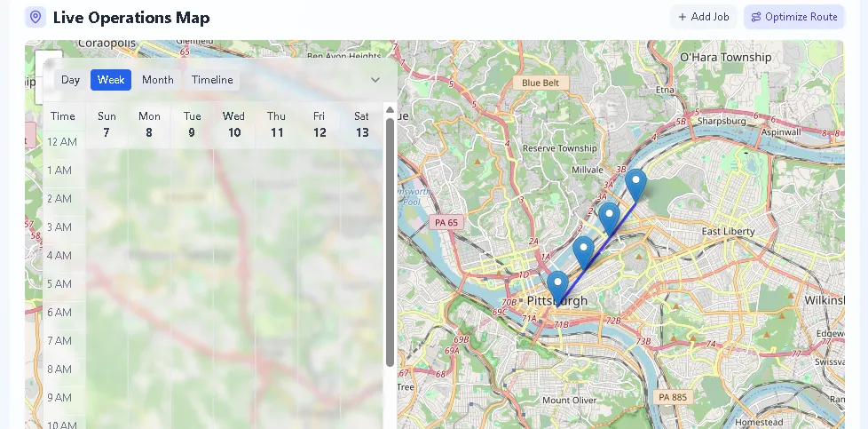The image size is (868, 429).
Task: Select the map marker above the Pittsburgh label
Action: click(557, 287)
